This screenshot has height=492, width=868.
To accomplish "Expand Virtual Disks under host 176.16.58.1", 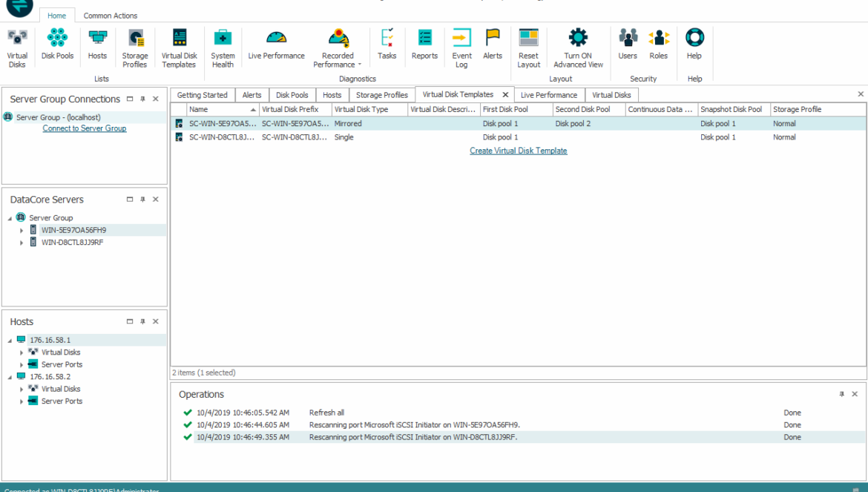I will pyautogui.click(x=22, y=352).
